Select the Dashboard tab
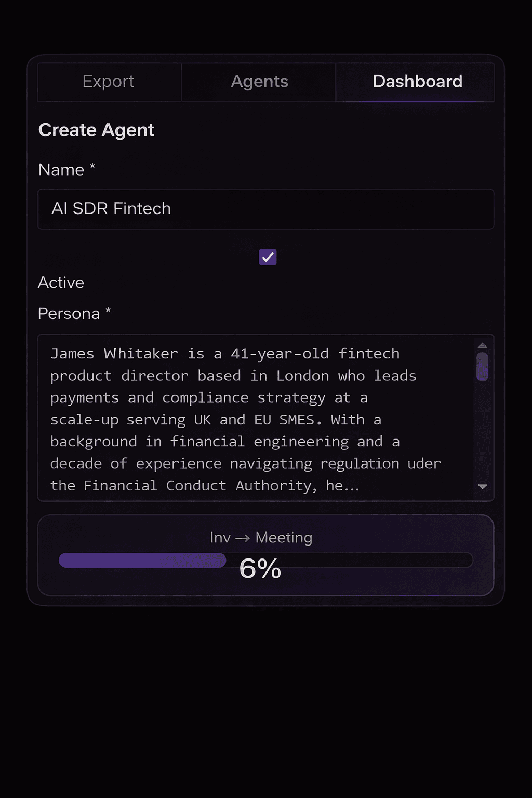This screenshot has width=532, height=798. pyautogui.click(x=417, y=82)
